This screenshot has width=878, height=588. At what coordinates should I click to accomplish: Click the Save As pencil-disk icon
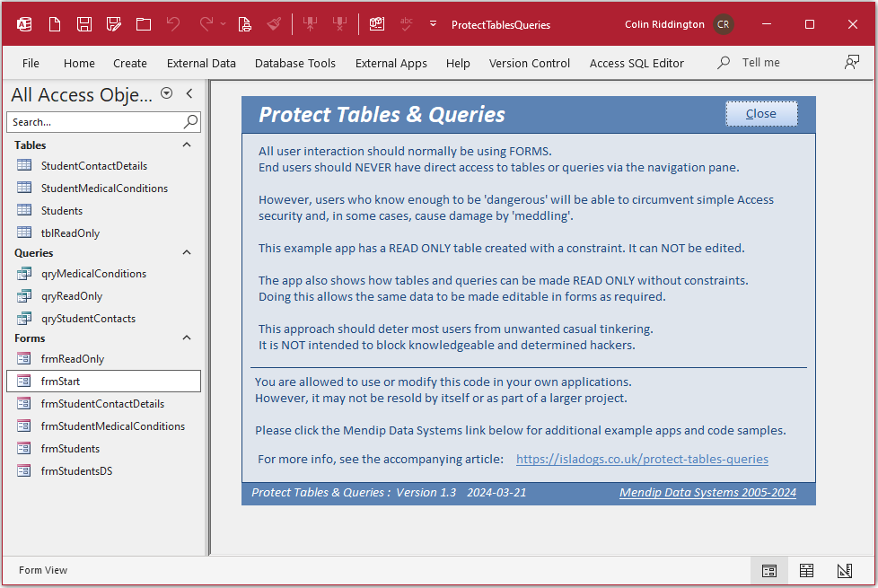[x=114, y=24]
